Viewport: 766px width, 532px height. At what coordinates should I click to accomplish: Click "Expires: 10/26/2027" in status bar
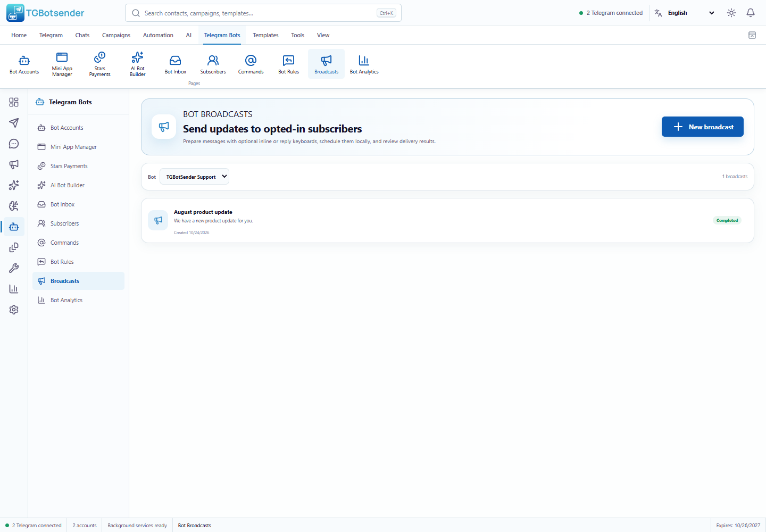(x=738, y=526)
